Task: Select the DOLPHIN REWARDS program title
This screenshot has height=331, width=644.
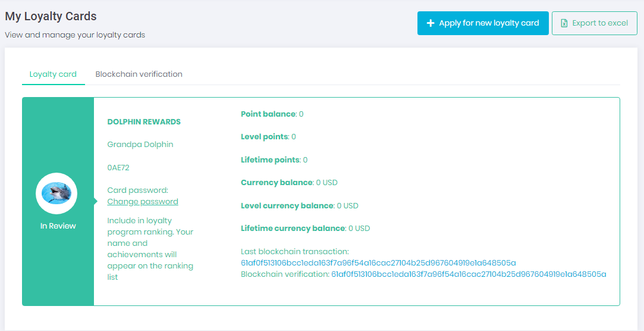Action: tap(144, 122)
